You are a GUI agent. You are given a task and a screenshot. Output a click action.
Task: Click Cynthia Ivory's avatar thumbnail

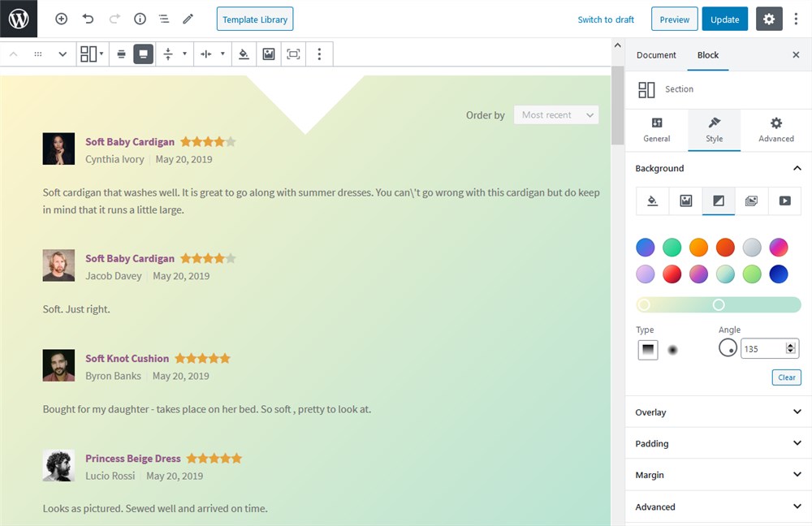(58, 149)
